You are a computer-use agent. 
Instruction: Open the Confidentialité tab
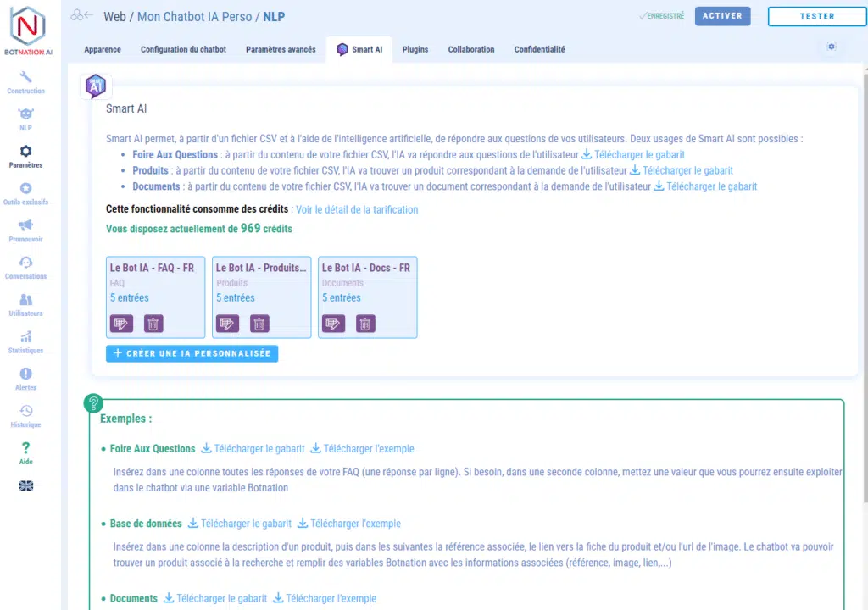coord(539,50)
